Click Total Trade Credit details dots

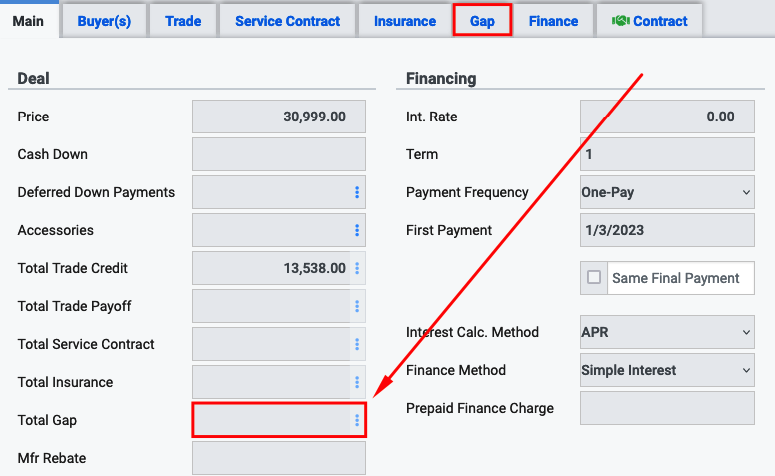click(357, 268)
